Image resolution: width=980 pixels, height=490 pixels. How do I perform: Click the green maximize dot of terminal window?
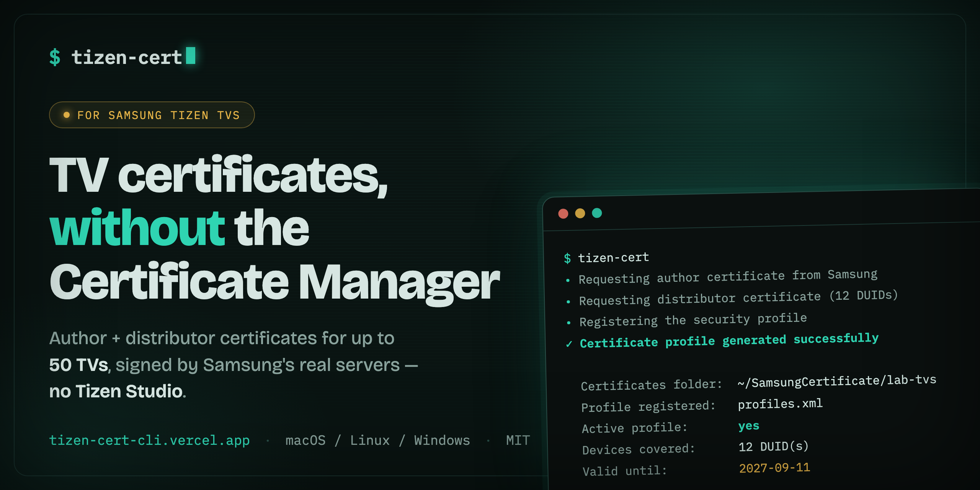(597, 213)
